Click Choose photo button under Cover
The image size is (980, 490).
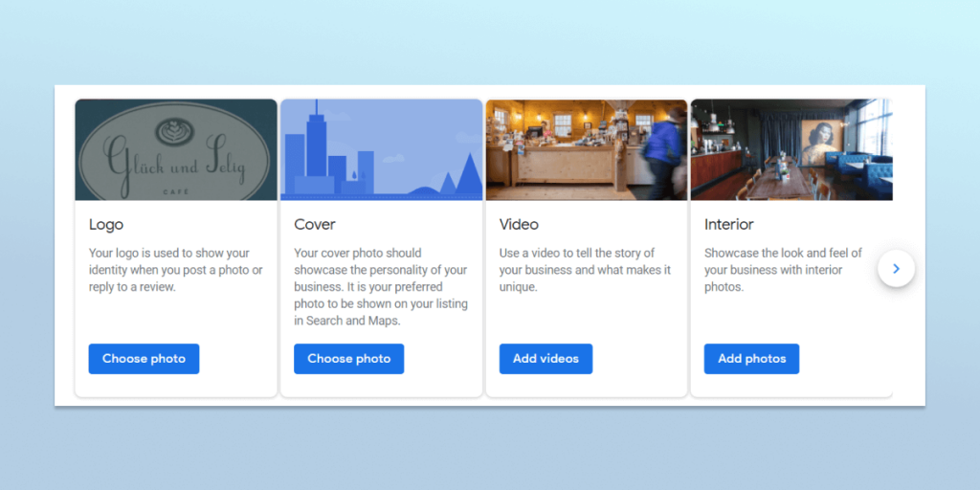click(348, 359)
